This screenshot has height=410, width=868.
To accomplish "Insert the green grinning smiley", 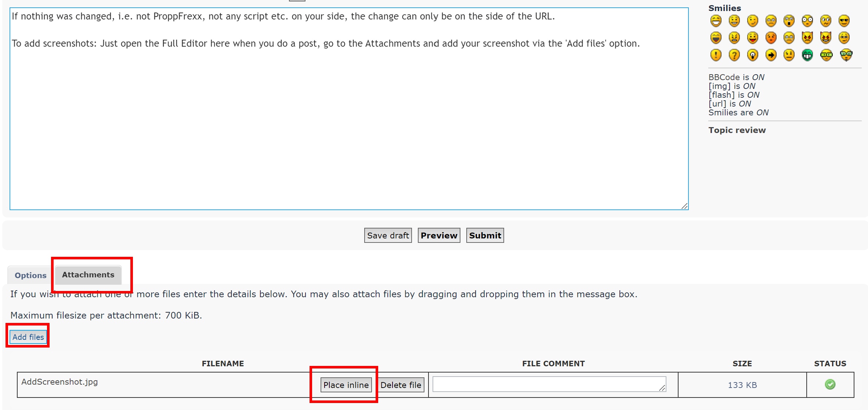I will click(x=807, y=55).
